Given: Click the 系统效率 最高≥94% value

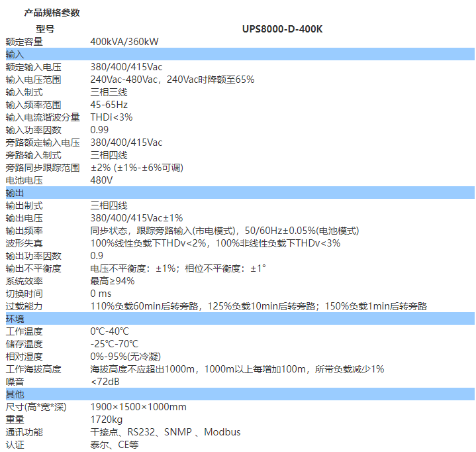Looking at the screenshot, I should 112,281.
